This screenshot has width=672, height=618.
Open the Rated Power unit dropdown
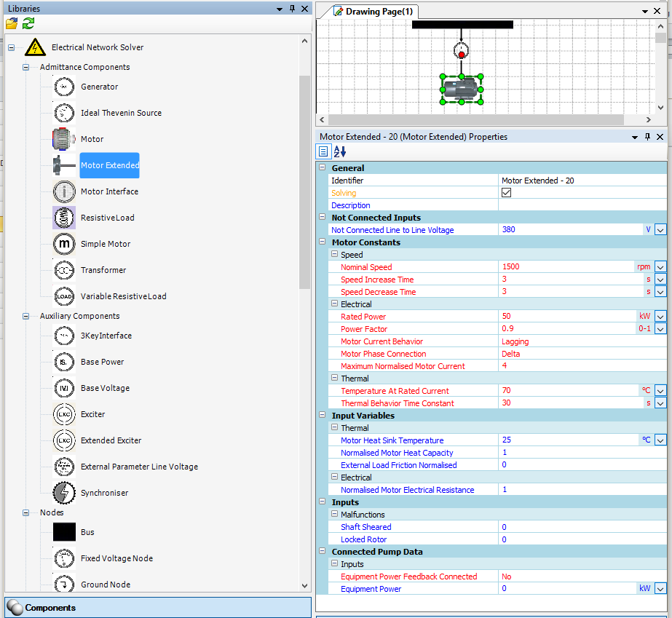(x=660, y=317)
